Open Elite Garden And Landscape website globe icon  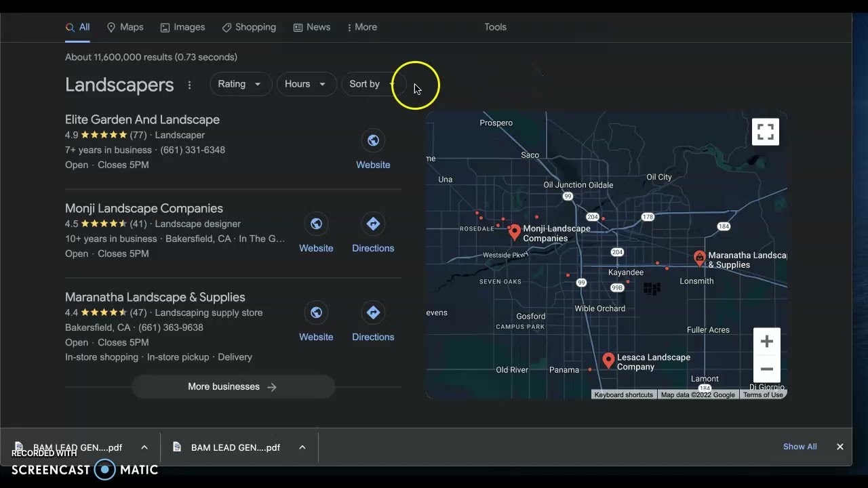click(373, 140)
